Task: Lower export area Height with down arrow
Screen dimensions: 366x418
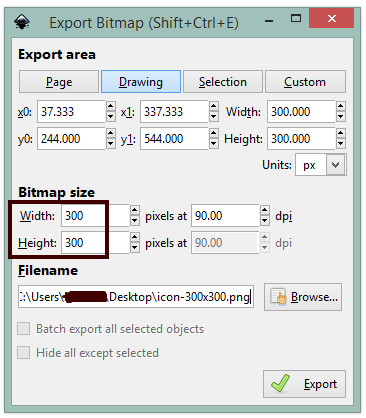Action: (x=340, y=144)
